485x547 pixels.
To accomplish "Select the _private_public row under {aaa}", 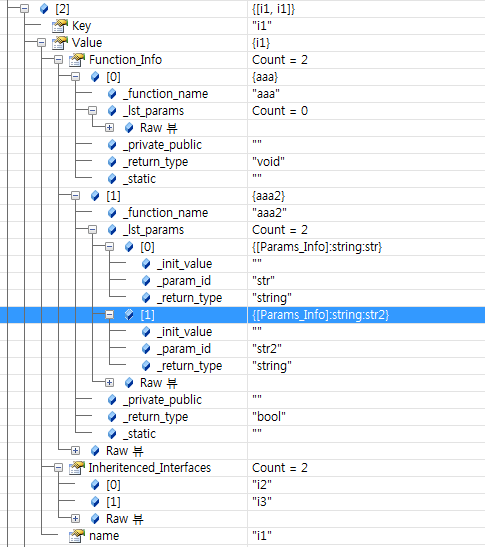I will pyautogui.click(x=242, y=145).
